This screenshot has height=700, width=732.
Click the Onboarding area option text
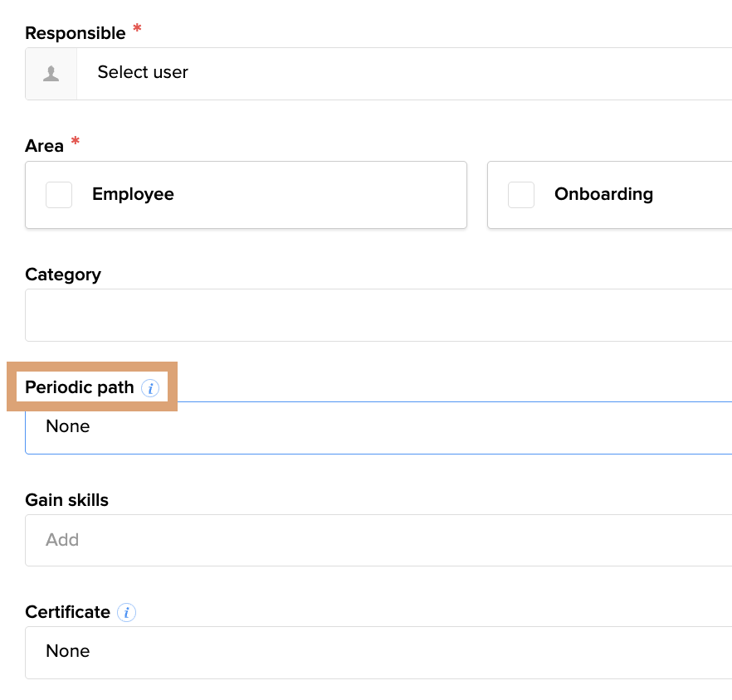pyautogui.click(x=603, y=195)
